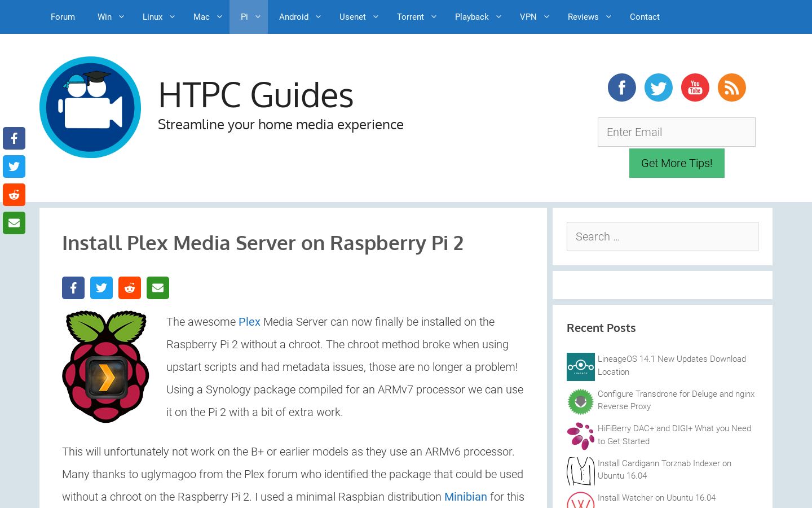The height and width of the screenshot is (508, 812).
Task: Open the Android menu item
Action: coord(294,17)
